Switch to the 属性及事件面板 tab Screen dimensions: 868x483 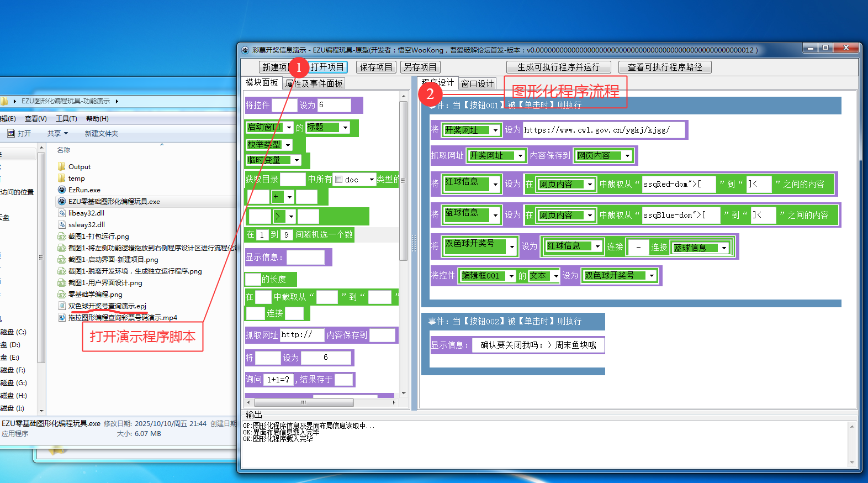coord(314,83)
